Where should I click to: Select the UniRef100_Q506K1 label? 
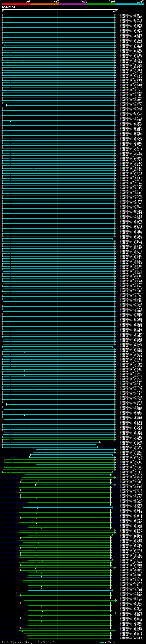[131, 487]
